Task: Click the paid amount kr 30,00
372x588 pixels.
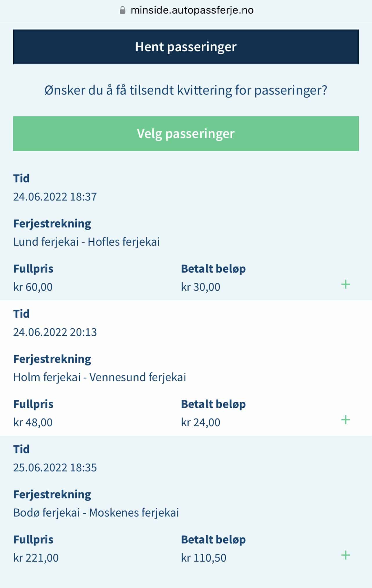Action: [200, 287]
